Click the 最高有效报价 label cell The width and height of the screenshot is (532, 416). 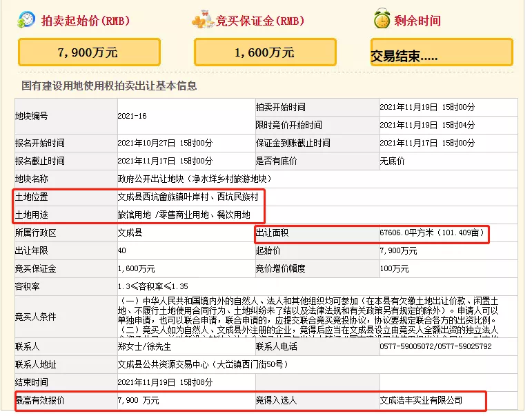click(x=66, y=400)
